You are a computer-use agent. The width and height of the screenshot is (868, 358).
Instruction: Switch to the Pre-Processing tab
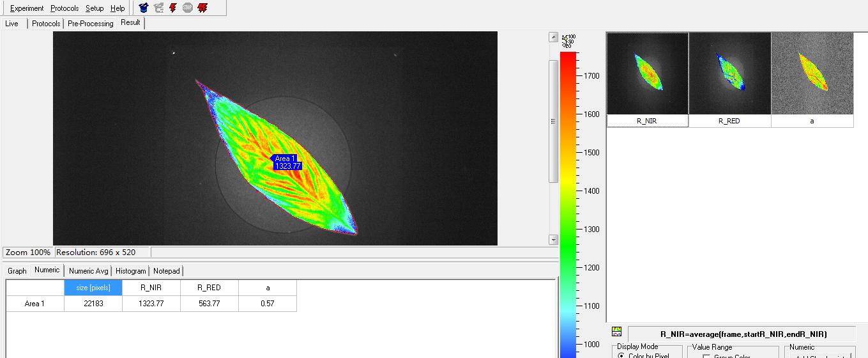[90, 24]
